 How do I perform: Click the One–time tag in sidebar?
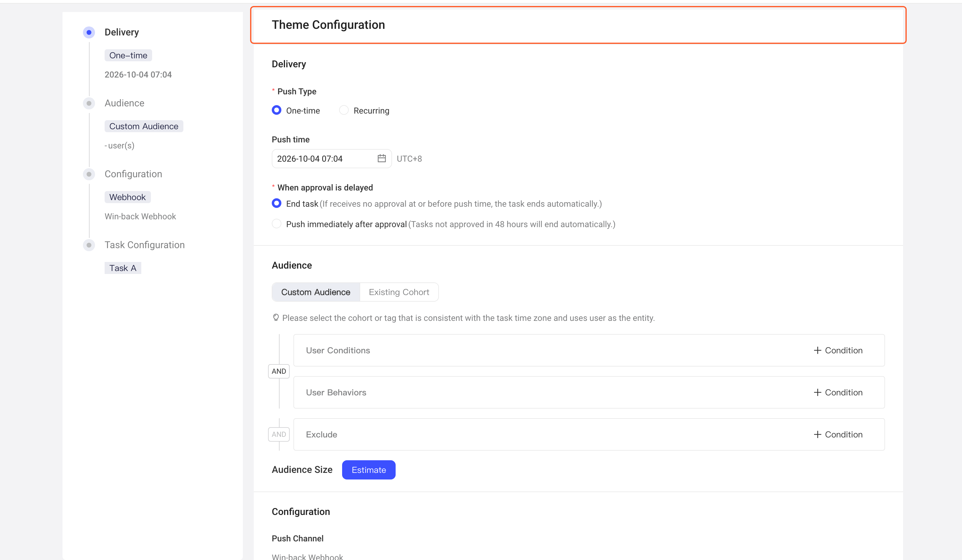click(128, 55)
